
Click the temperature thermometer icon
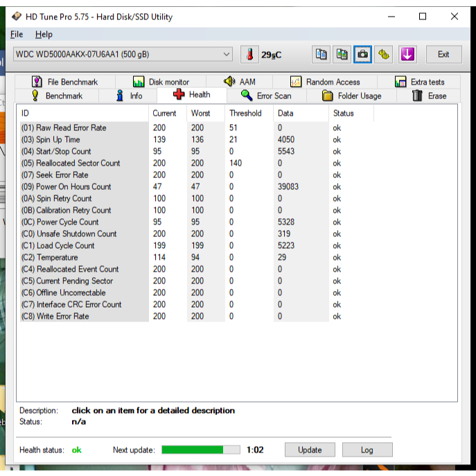[250, 55]
